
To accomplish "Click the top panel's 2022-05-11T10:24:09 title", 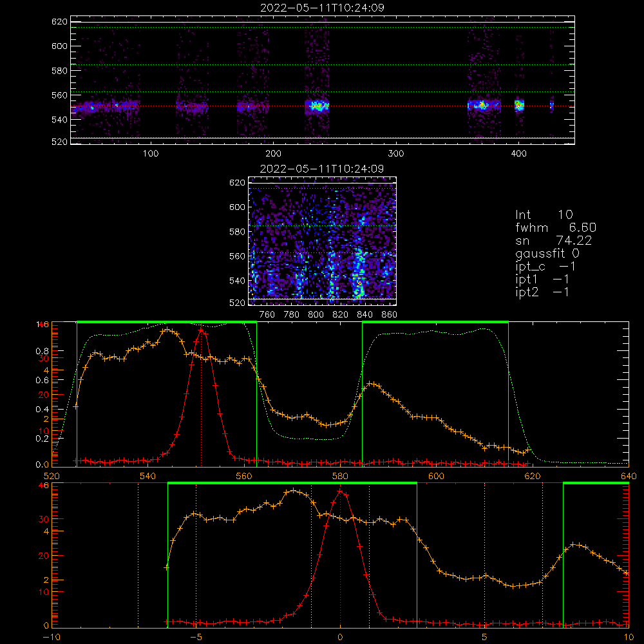I will tap(322, 8).
